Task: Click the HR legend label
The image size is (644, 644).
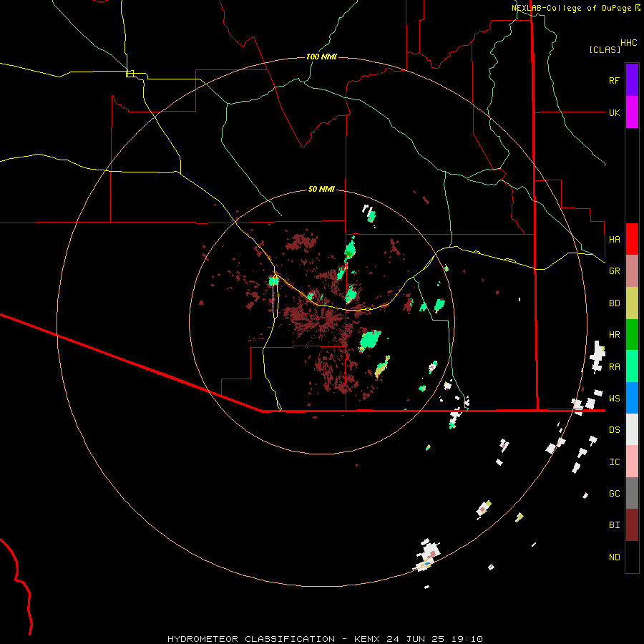Action: coord(614,335)
